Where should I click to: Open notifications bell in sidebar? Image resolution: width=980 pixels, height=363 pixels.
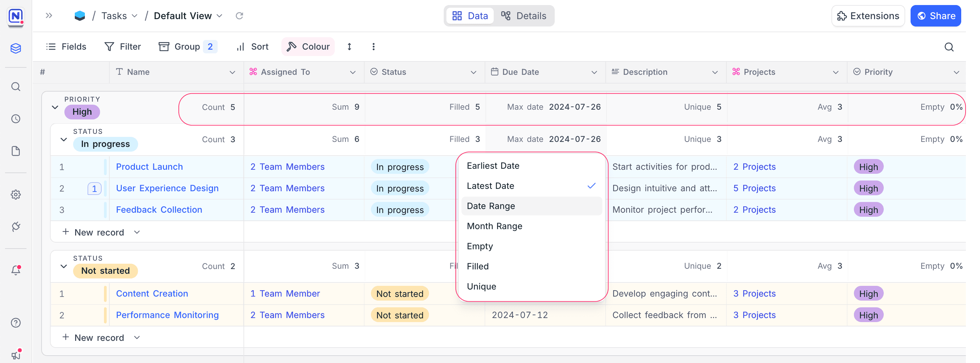point(16,270)
